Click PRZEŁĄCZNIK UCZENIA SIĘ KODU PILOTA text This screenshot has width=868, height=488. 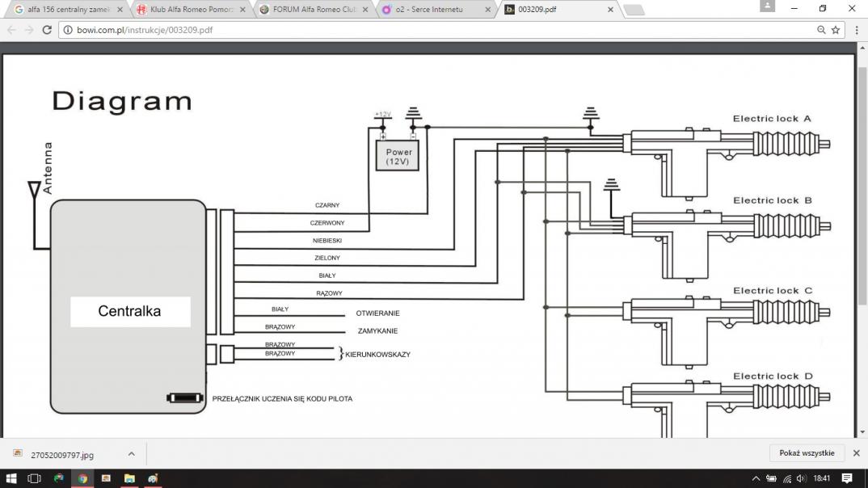[x=282, y=398]
